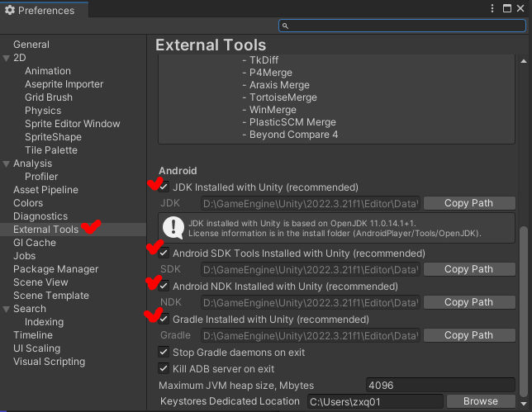Open Timeline preferences

(x=33, y=335)
